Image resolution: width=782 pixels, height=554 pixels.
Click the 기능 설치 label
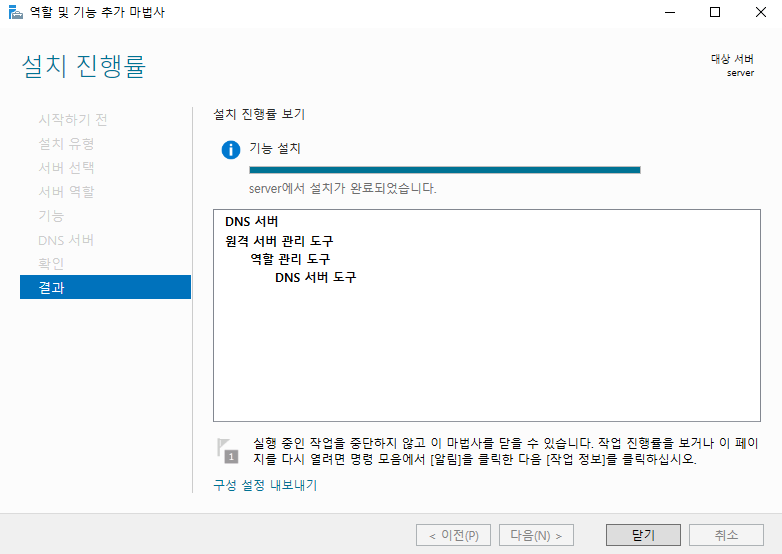[x=275, y=148]
